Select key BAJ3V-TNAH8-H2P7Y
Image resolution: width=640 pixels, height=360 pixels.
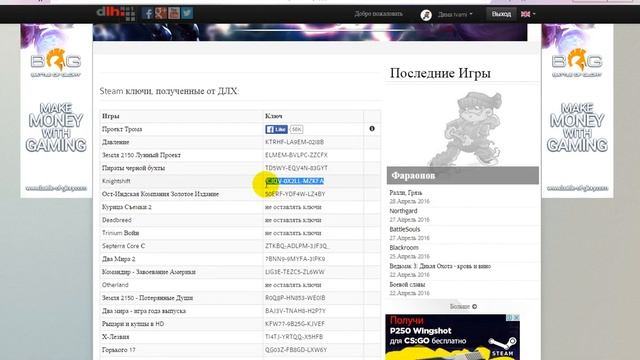coord(296,311)
